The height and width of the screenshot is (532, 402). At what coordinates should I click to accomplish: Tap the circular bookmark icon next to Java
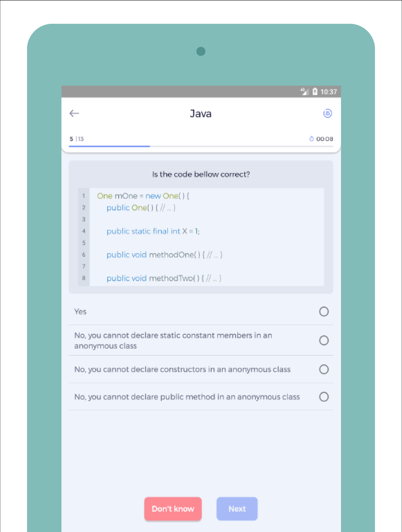(327, 113)
